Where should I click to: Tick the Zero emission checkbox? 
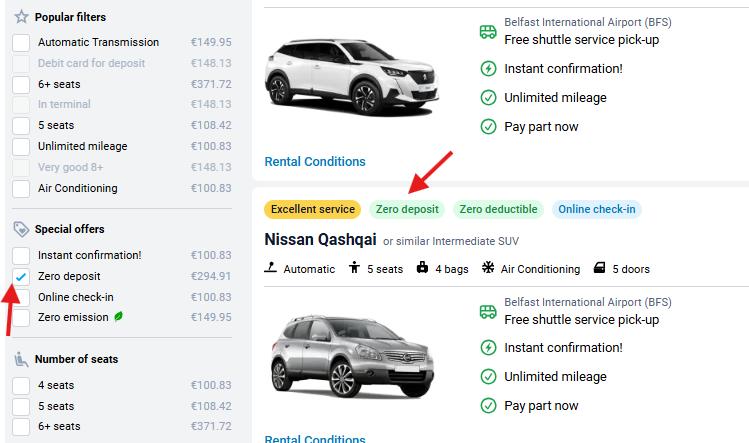pos(21,318)
